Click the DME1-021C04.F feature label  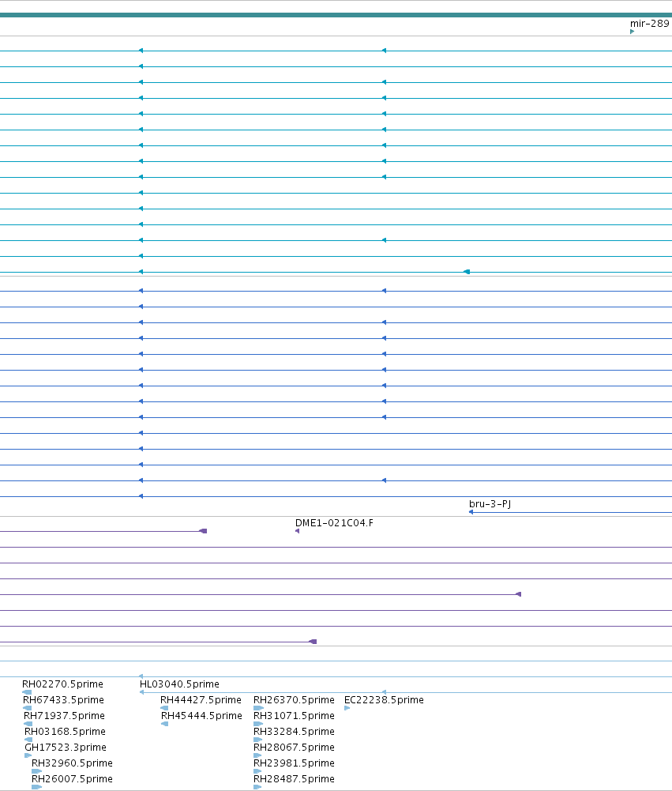pyautogui.click(x=334, y=522)
